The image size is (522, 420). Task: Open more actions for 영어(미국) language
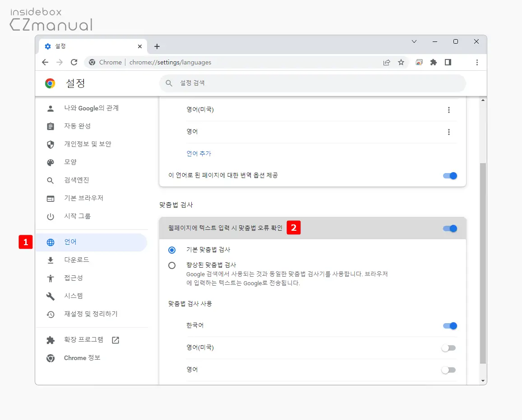[449, 110]
